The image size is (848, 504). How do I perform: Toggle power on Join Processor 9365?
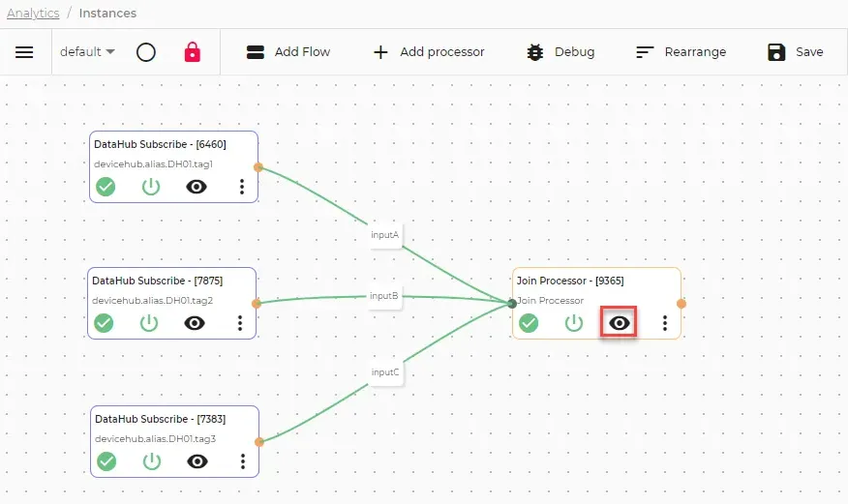pyautogui.click(x=574, y=323)
